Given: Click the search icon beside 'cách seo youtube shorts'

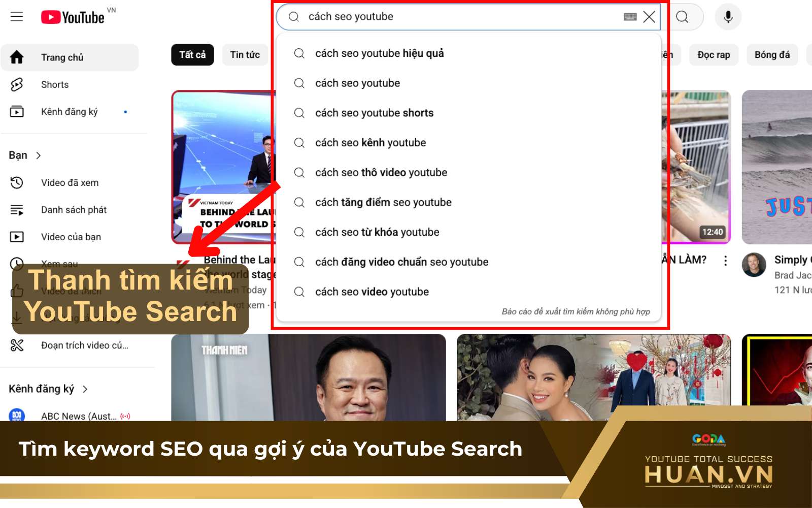Looking at the screenshot, I should [299, 113].
